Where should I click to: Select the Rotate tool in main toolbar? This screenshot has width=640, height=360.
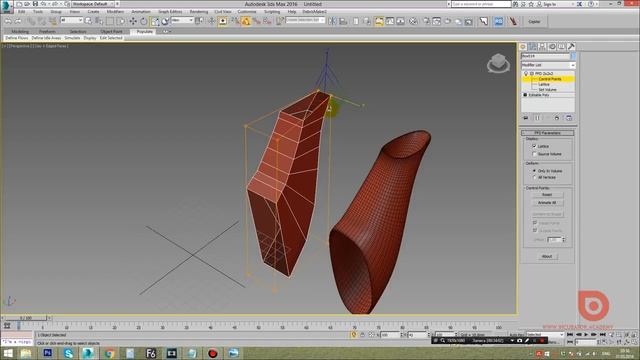tap(144, 21)
